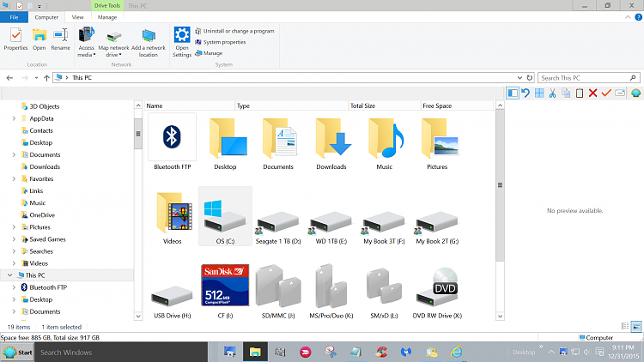The width and height of the screenshot is (644, 362).
Task: Switch to the View ribbon tab
Action: coord(77,17)
